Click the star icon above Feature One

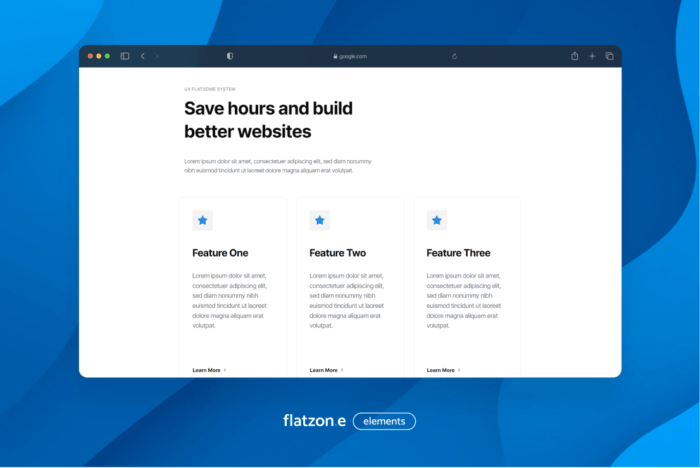point(203,220)
